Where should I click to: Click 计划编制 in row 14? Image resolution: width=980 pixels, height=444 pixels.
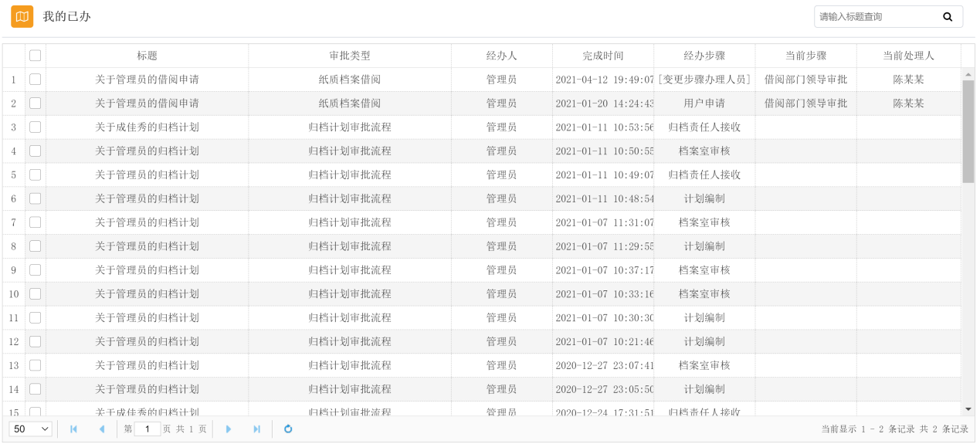tap(704, 389)
